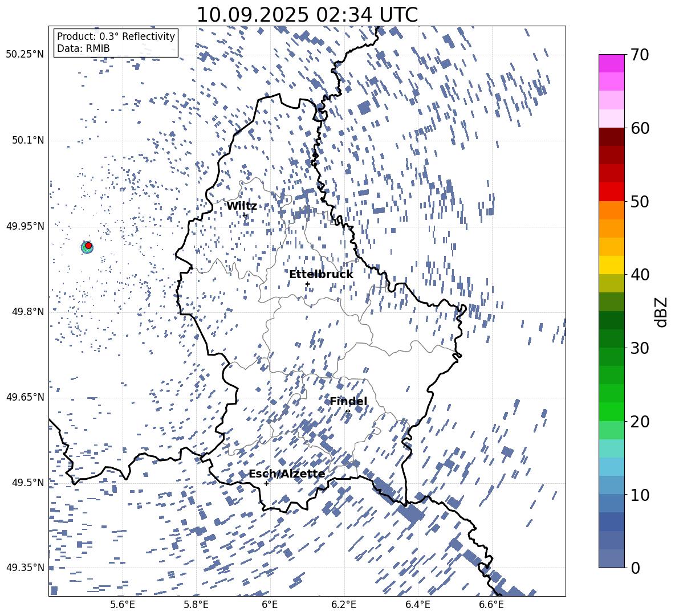The height and width of the screenshot is (616, 675).
Task: Click the Wiltz station cross marker
Action: click(245, 215)
